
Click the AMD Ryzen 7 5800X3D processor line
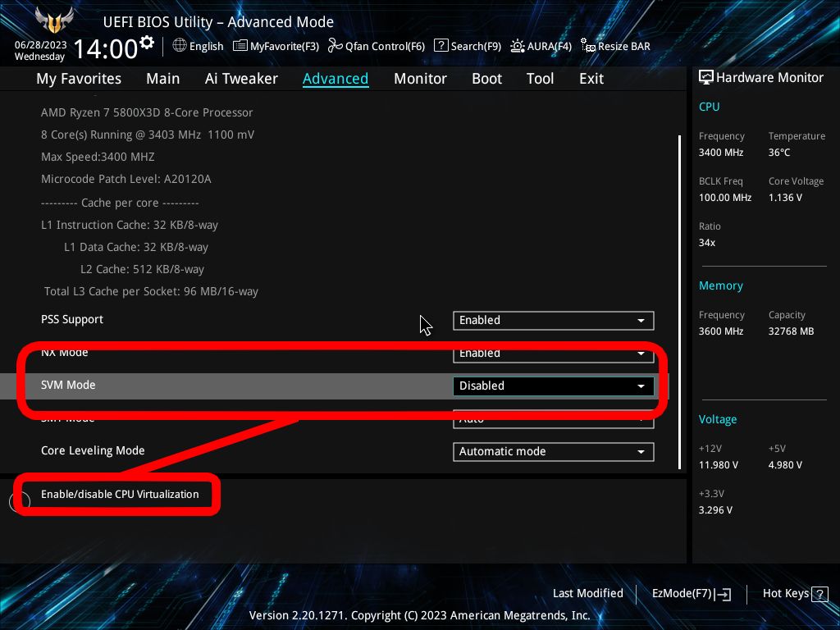(147, 113)
